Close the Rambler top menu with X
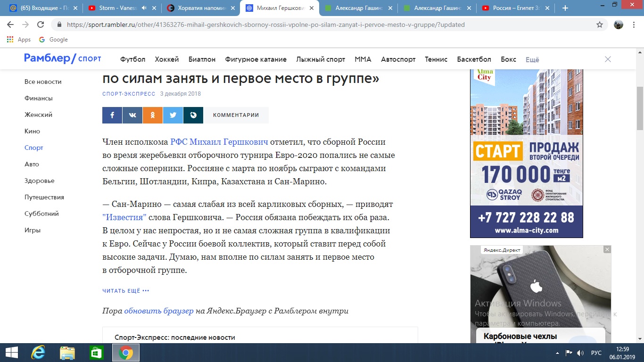 (608, 59)
